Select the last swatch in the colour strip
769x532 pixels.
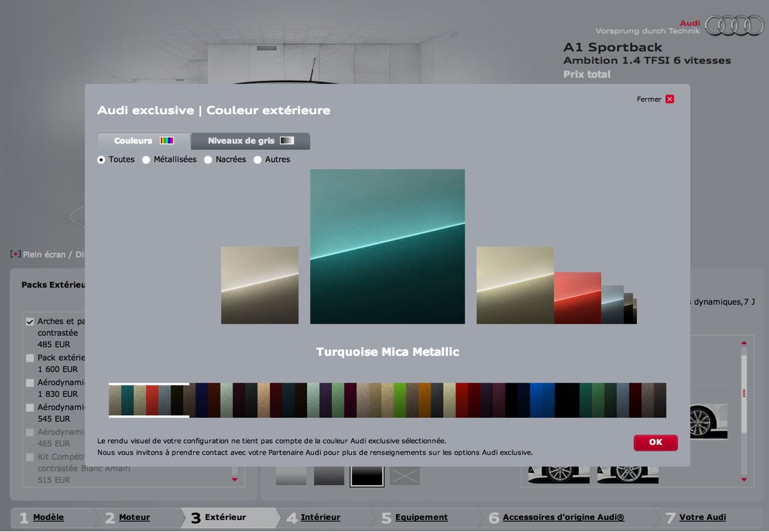tap(660, 401)
